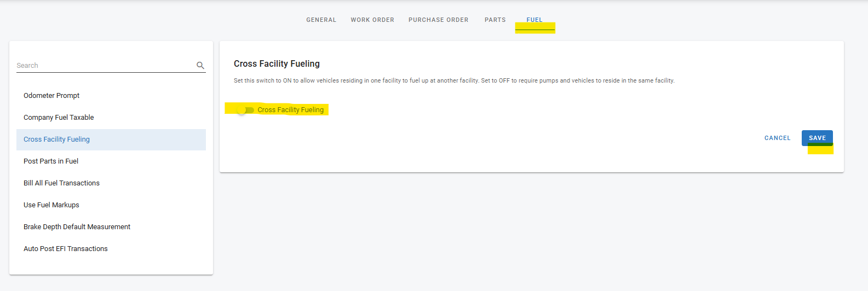Screen dimensions: 868x291
Task: Toggle the Cross Facility Fueling switch
Action: click(x=244, y=110)
